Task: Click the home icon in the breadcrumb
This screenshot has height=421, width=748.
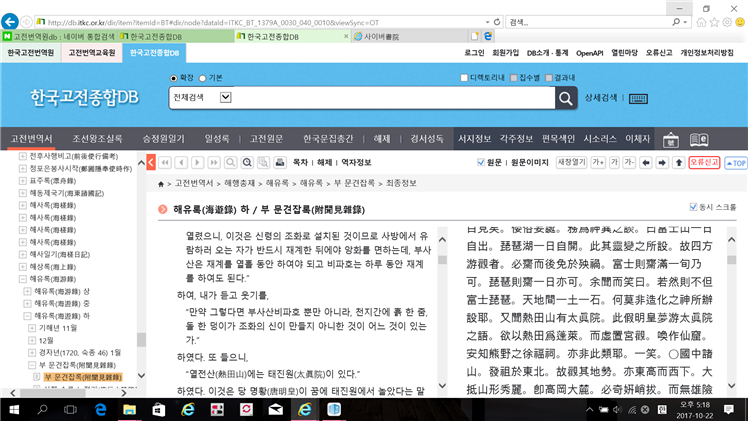Action: [161, 184]
